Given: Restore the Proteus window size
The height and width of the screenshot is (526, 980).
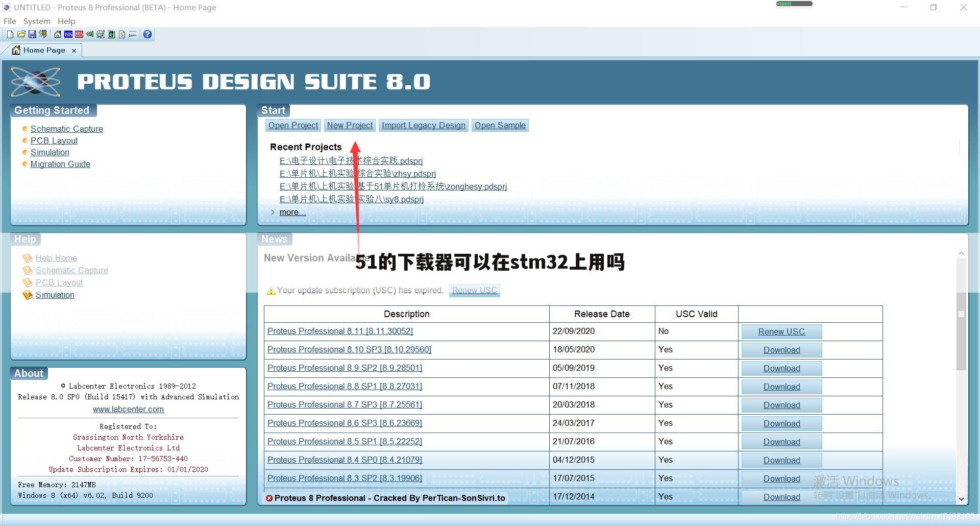Looking at the screenshot, I should [x=934, y=7].
